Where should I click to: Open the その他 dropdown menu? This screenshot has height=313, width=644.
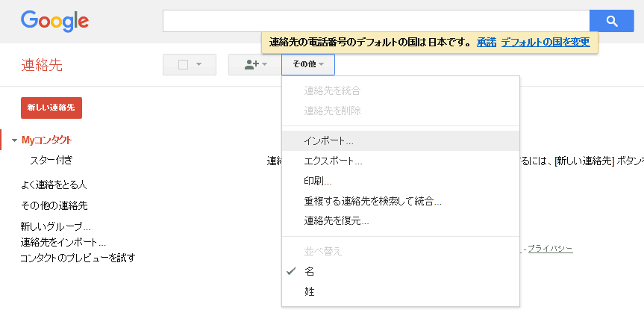click(x=307, y=65)
